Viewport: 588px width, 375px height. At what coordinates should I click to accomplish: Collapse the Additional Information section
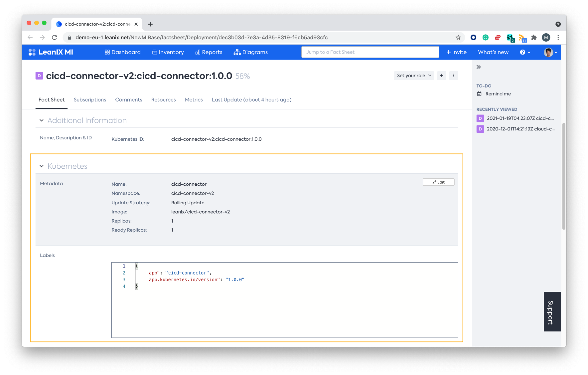pos(42,120)
